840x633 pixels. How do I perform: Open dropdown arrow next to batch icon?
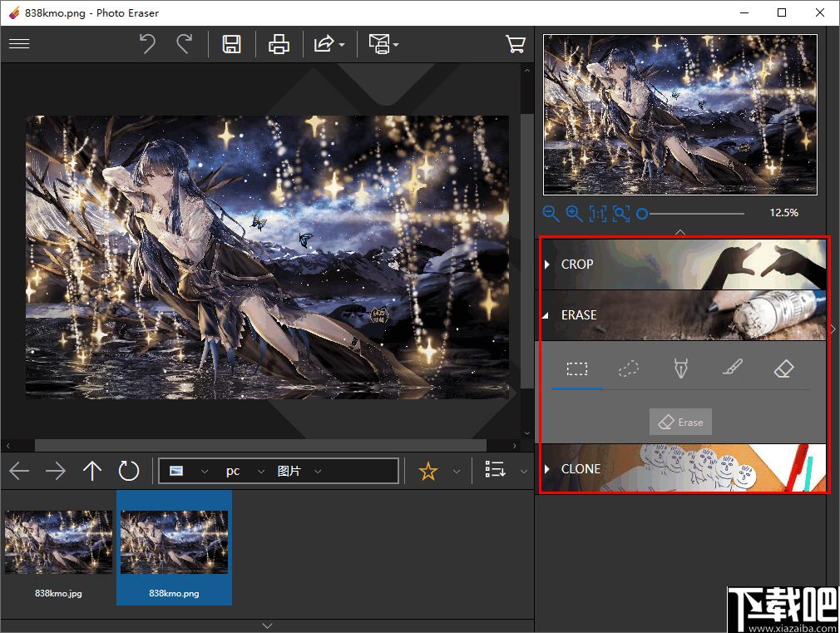coord(396,44)
